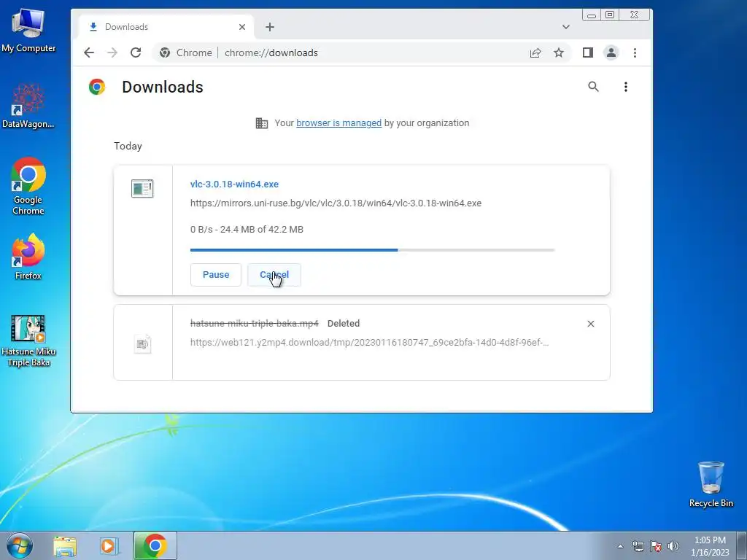747x560 pixels.
Task: Select the Firefox desktop shortcut
Action: point(28,257)
